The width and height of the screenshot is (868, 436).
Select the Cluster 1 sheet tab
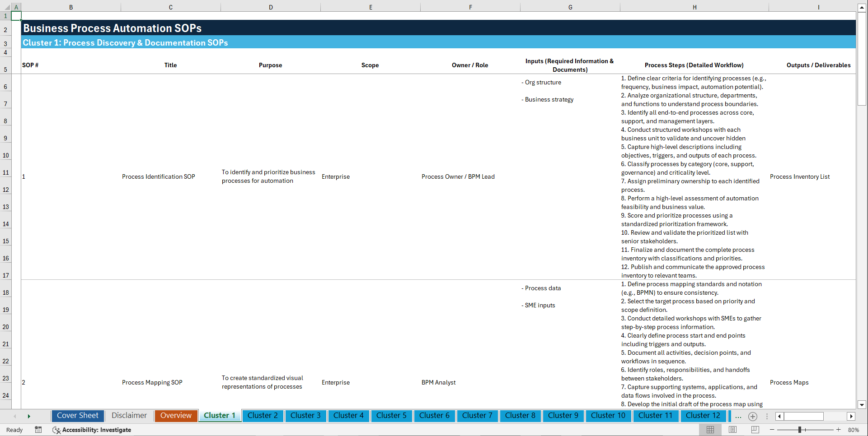220,416
